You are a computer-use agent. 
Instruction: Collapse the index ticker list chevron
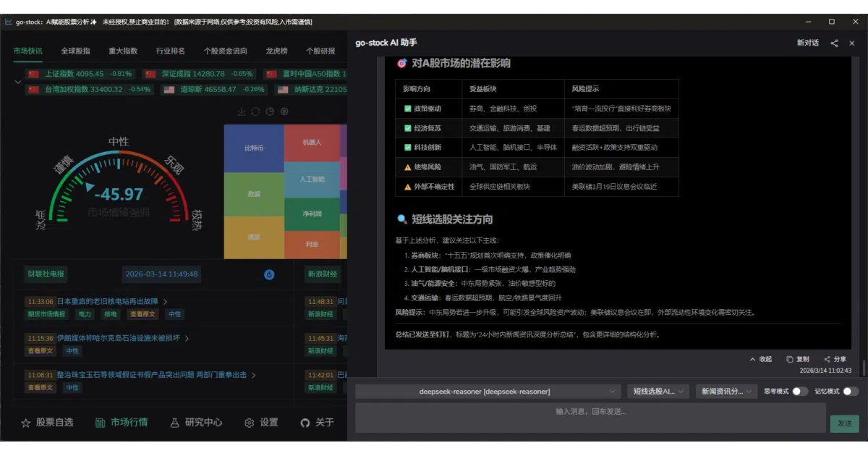pos(18,82)
